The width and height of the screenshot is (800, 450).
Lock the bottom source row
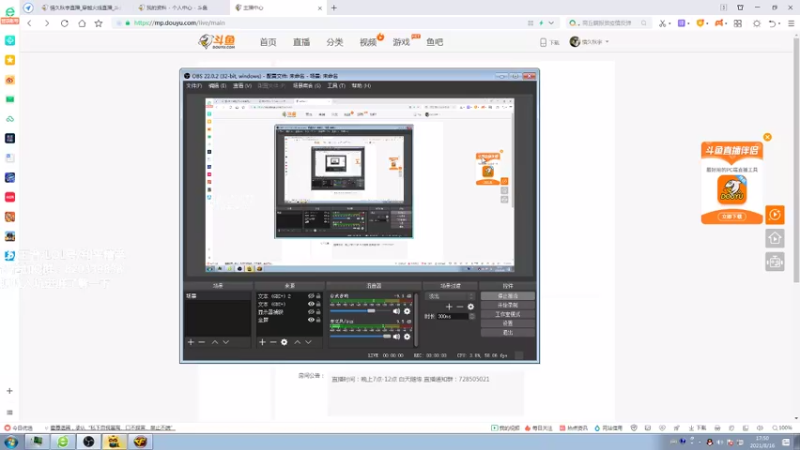318,320
